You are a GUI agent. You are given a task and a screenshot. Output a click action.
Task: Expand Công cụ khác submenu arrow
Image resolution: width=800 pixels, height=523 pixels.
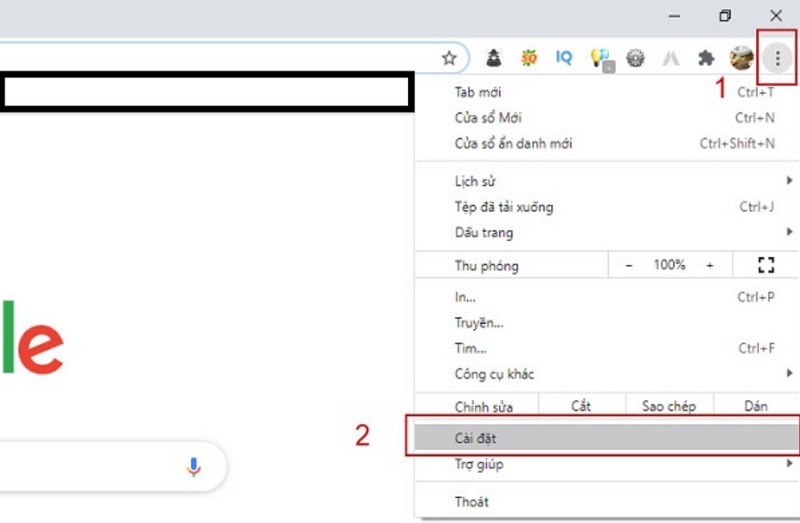pyautogui.click(x=789, y=373)
